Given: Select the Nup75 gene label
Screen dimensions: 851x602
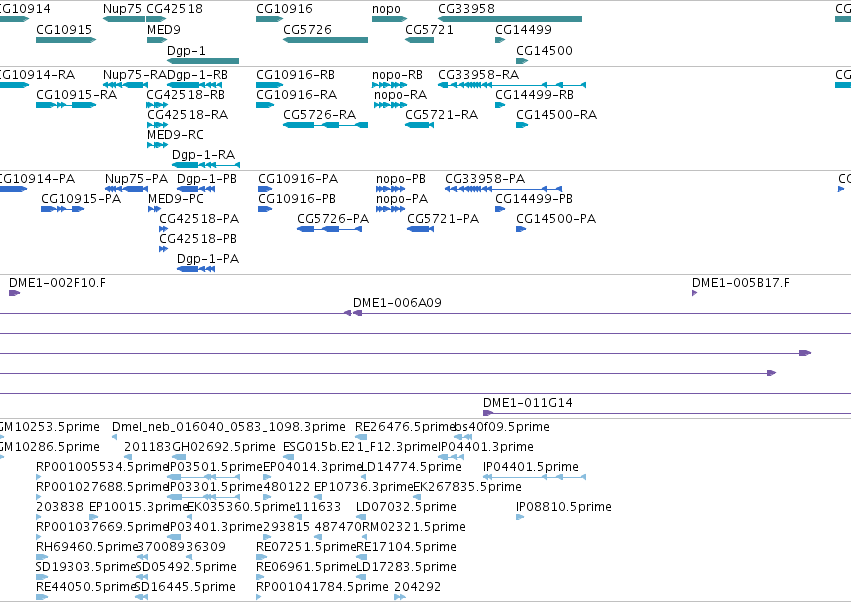Looking at the screenshot, I should pyautogui.click(x=123, y=9).
